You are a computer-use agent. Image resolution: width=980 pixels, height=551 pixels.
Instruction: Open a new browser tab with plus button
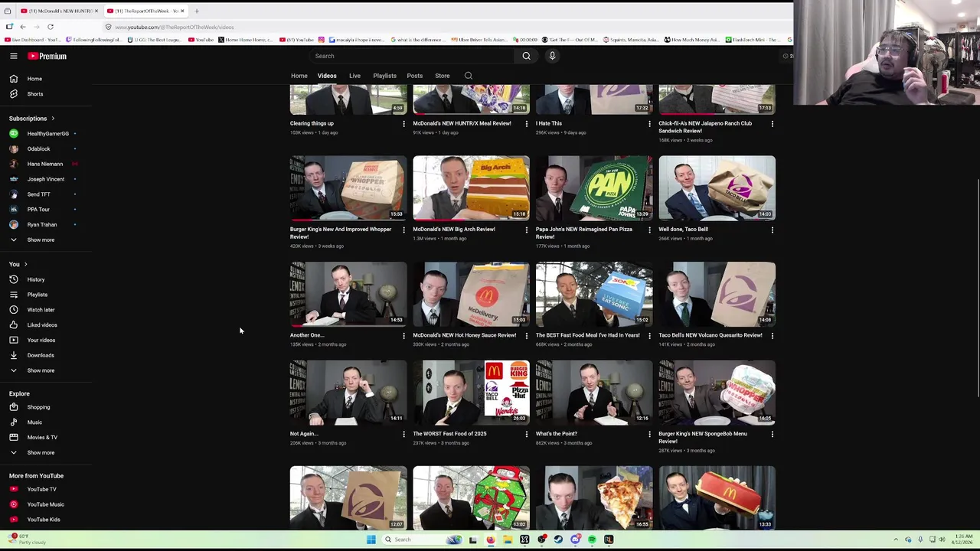click(196, 11)
